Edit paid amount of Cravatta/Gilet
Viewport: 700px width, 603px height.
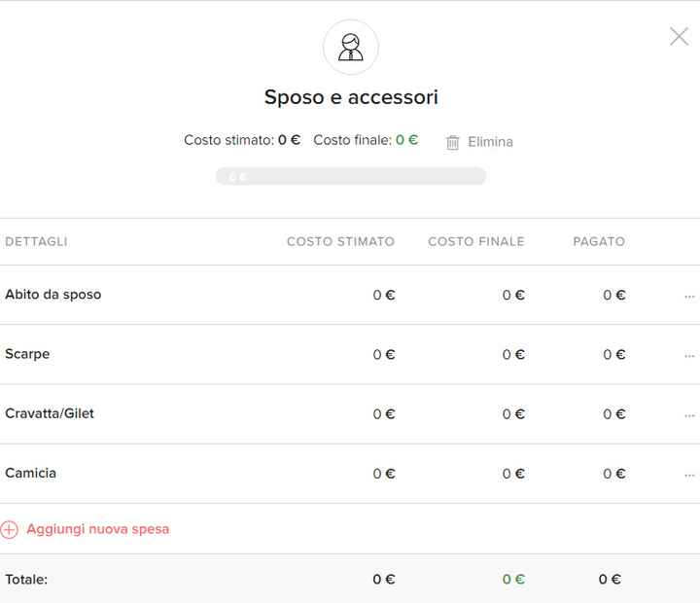[x=614, y=414]
